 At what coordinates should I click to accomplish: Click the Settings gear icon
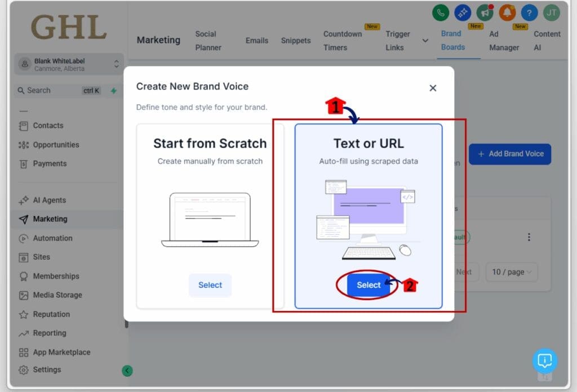tap(24, 369)
